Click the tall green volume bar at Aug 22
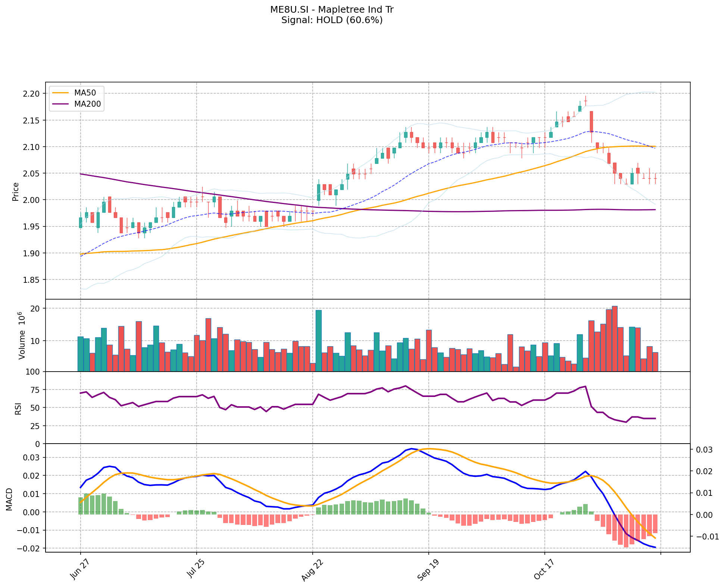725x588 pixels. click(318, 340)
